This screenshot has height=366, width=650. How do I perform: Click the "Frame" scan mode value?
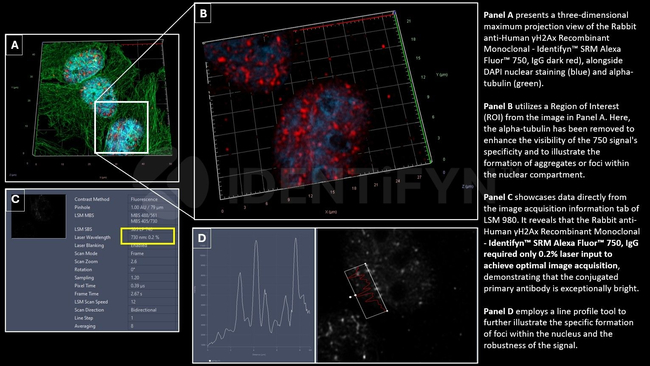coord(137,253)
